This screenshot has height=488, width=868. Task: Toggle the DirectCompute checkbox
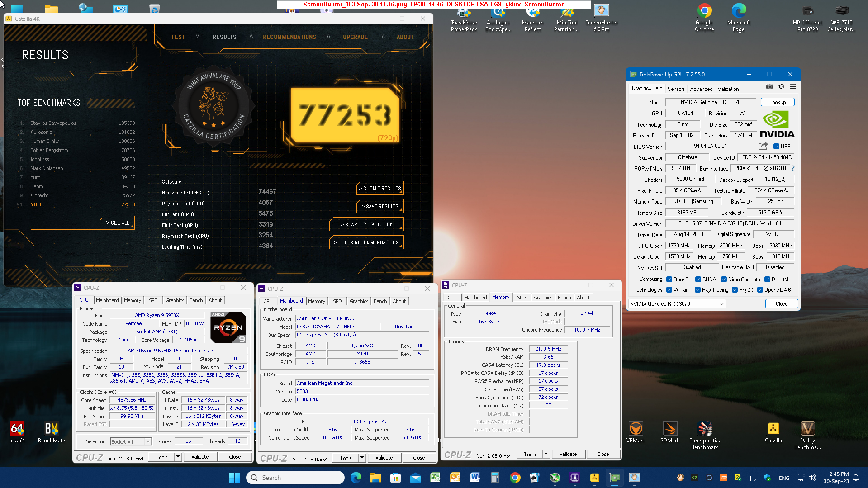724,280
